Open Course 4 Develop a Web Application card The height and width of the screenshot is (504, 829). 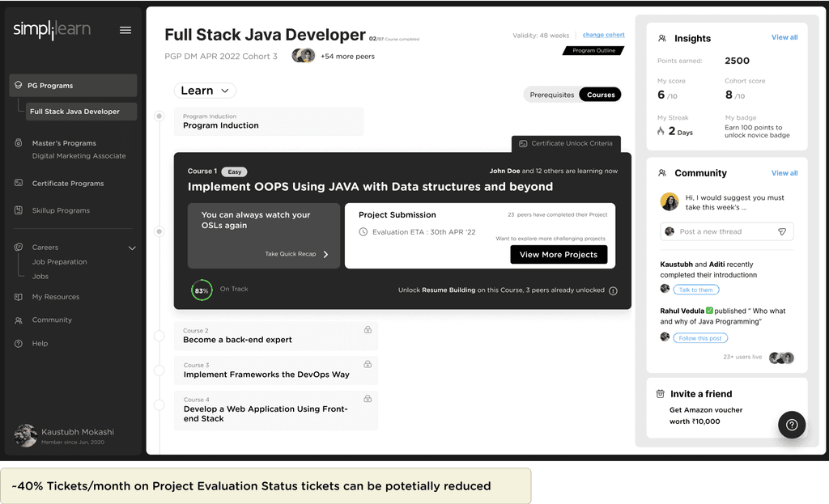[276, 410]
